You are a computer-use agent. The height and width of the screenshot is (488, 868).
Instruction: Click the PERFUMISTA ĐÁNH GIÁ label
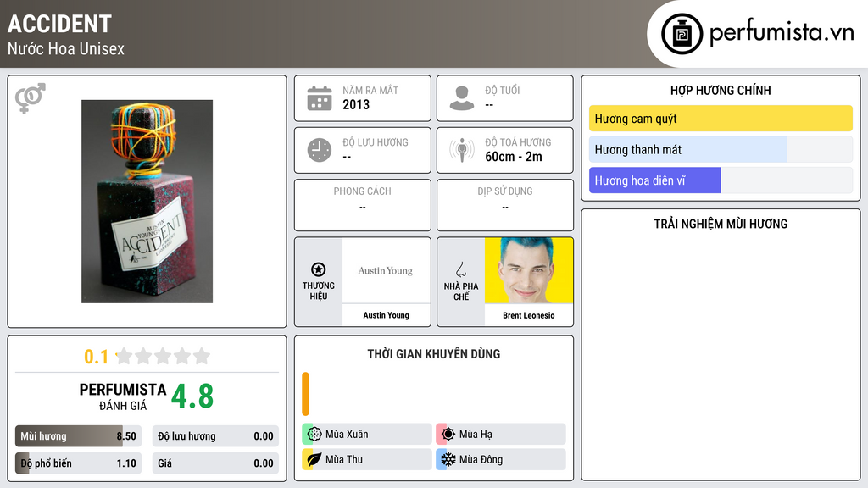click(x=123, y=397)
